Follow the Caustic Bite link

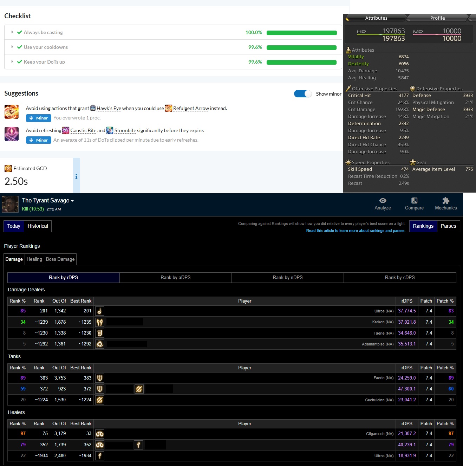(x=83, y=130)
